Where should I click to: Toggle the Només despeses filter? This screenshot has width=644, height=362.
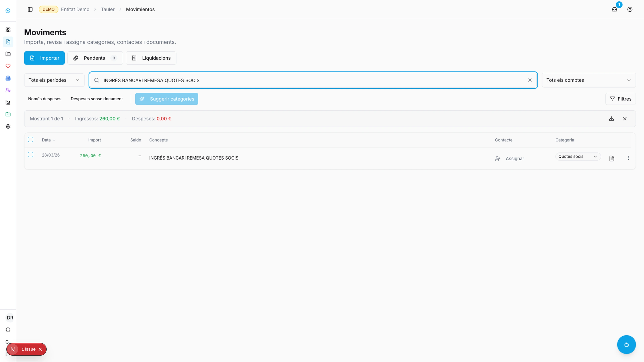pos(44,99)
